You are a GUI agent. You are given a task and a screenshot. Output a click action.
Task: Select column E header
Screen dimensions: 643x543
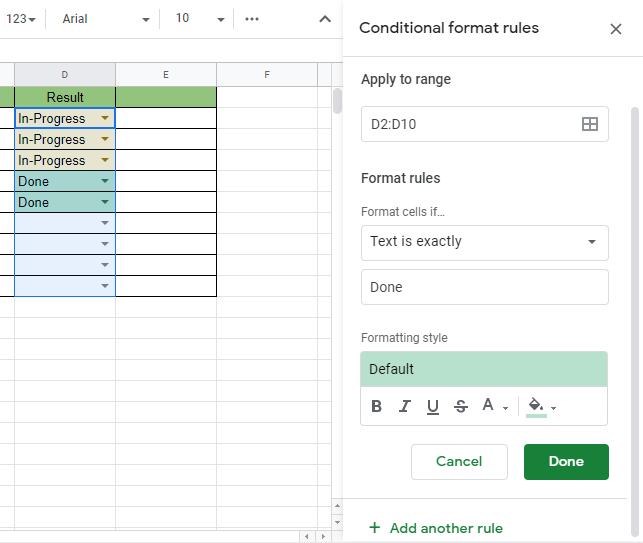(165, 75)
